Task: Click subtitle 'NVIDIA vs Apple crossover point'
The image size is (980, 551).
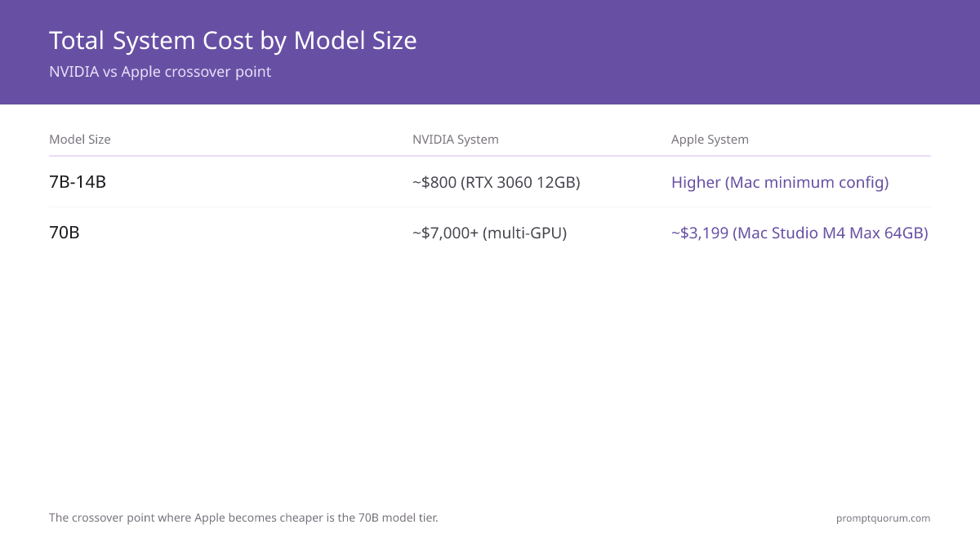Action: [160, 72]
